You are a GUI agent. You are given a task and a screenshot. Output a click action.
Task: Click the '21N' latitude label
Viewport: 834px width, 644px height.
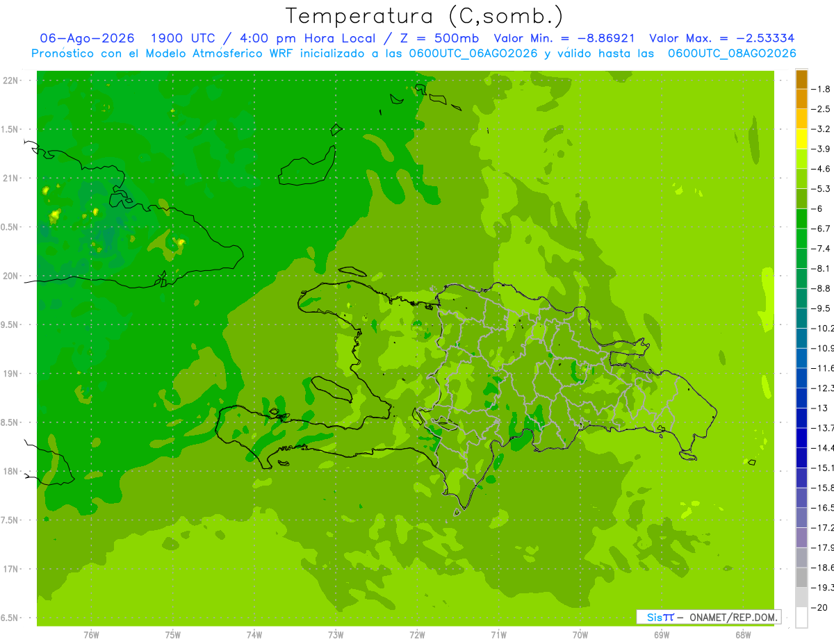pos(10,179)
